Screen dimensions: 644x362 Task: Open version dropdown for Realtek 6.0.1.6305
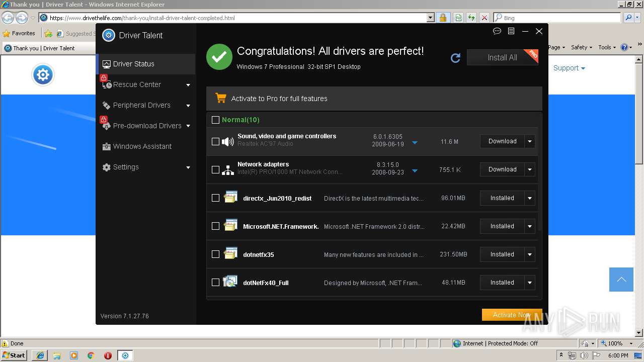[415, 143]
